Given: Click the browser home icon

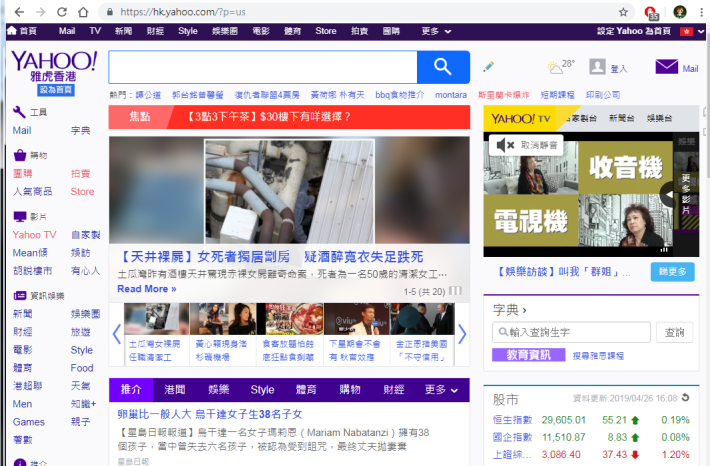Looking at the screenshot, I should tap(83, 12).
